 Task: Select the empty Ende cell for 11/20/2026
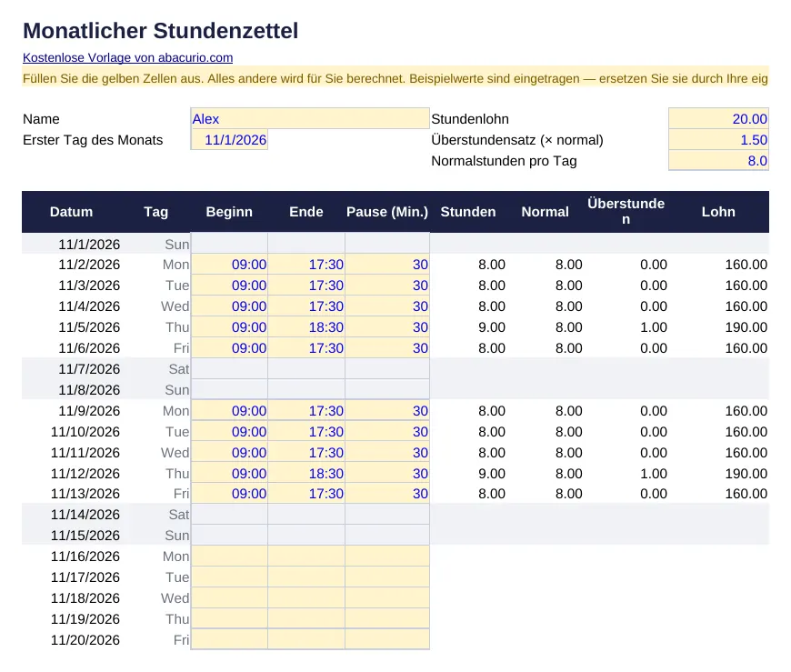pos(306,639)
